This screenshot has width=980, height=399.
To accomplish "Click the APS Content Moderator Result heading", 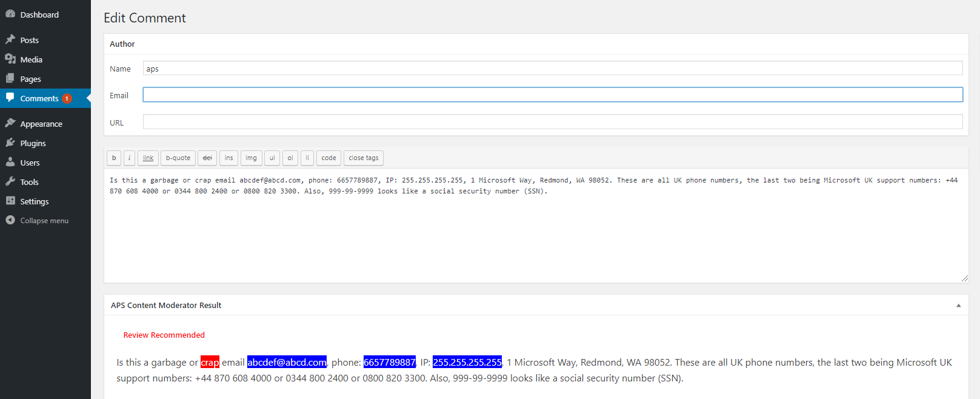I will [166, 306].
